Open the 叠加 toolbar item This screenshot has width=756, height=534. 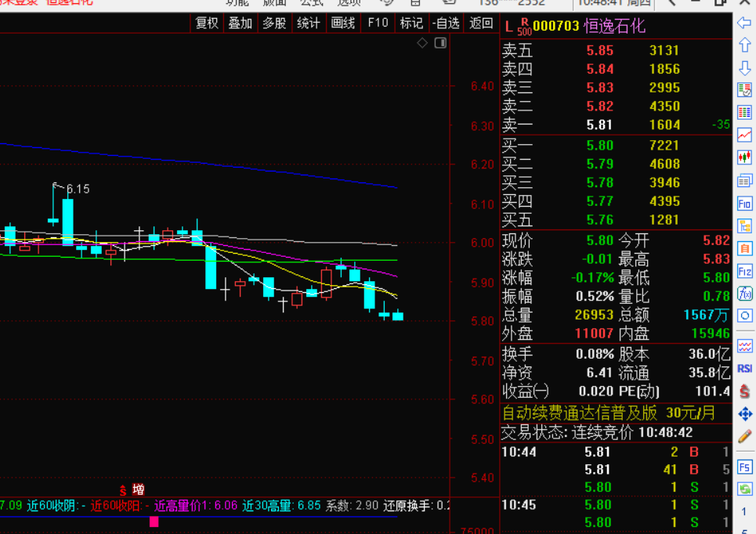pos(240,23)
